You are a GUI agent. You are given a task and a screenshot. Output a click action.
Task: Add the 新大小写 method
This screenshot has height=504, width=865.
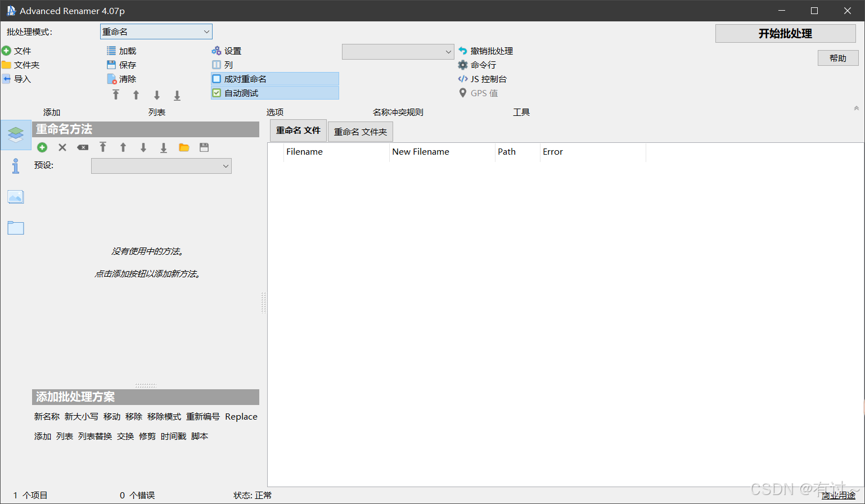82,417
